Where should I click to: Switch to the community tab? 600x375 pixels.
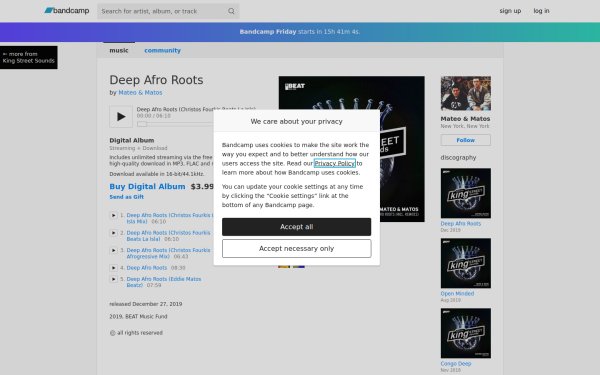point(162,50)
